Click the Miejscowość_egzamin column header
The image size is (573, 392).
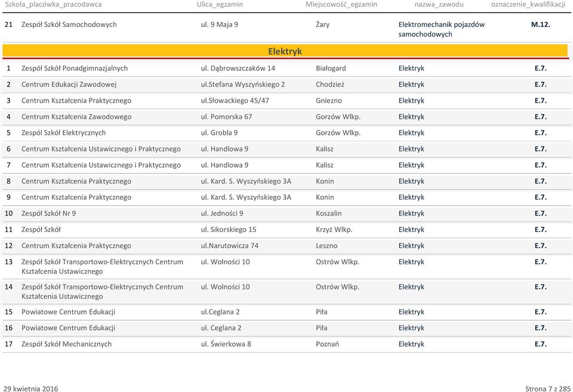(341, 5)
